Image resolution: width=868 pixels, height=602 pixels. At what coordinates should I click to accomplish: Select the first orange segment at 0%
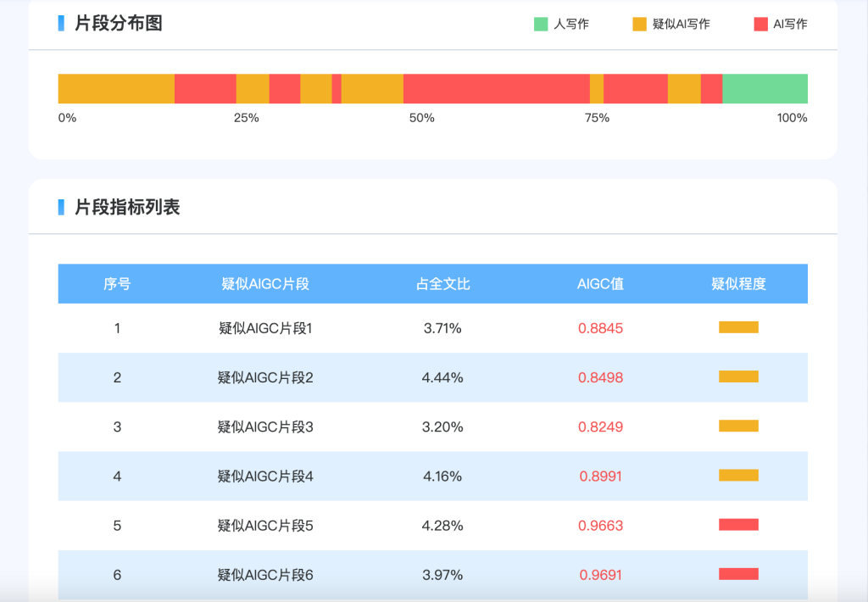116,89
